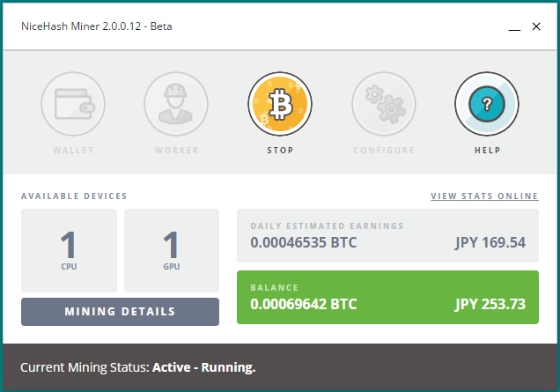This screenshot has height=392, width=560.
Task: Click the View Stats Online link
Action: click(x=484, y=196)
